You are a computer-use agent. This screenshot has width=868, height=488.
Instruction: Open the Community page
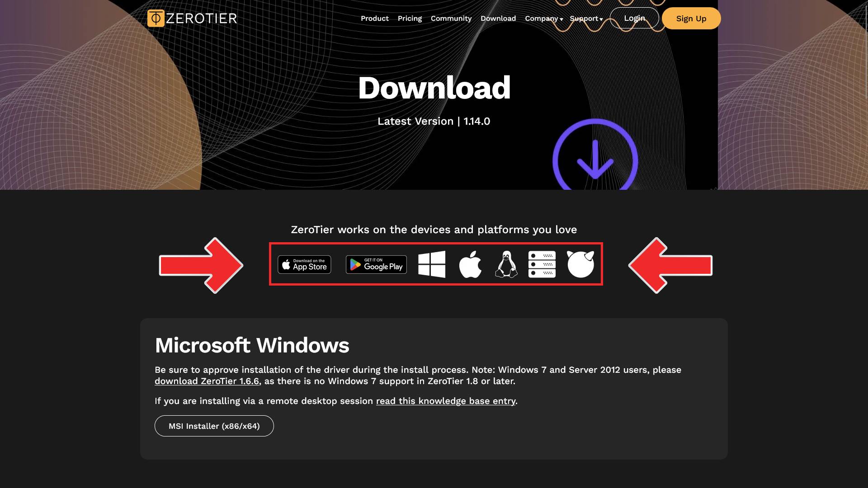[451, 19]
